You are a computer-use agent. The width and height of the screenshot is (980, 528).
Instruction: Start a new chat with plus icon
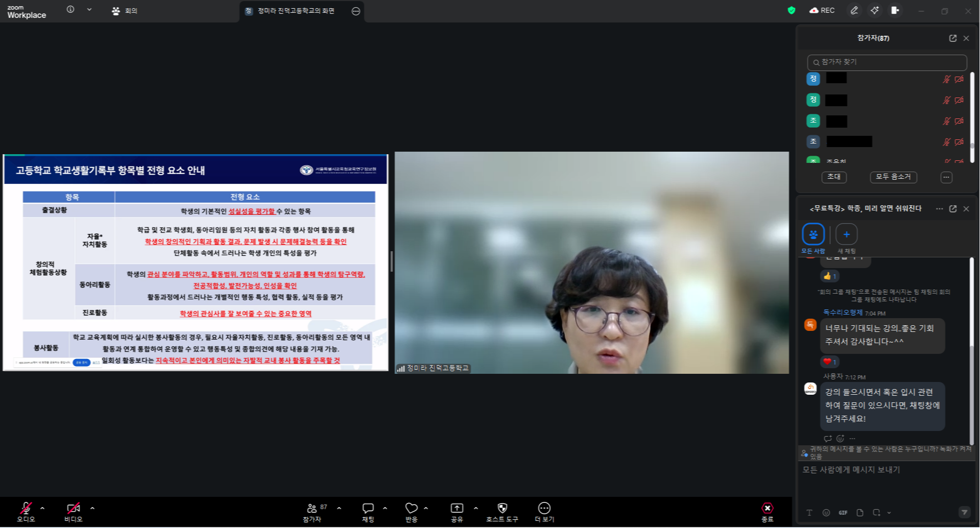tap(846, 234)
